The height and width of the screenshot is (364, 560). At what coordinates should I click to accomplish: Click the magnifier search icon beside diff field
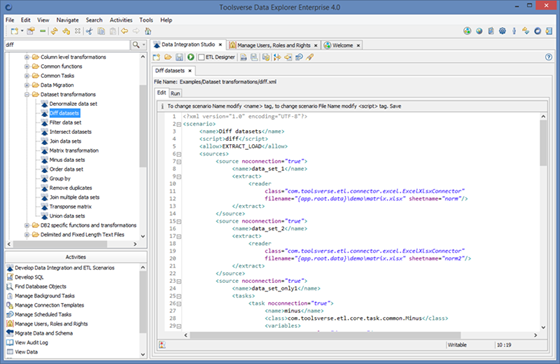pyautogui.click(x=136, y=45)
